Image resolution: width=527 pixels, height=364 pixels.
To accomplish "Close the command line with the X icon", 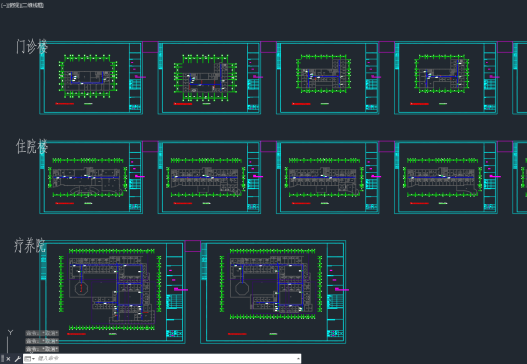I will pos(8,359).
